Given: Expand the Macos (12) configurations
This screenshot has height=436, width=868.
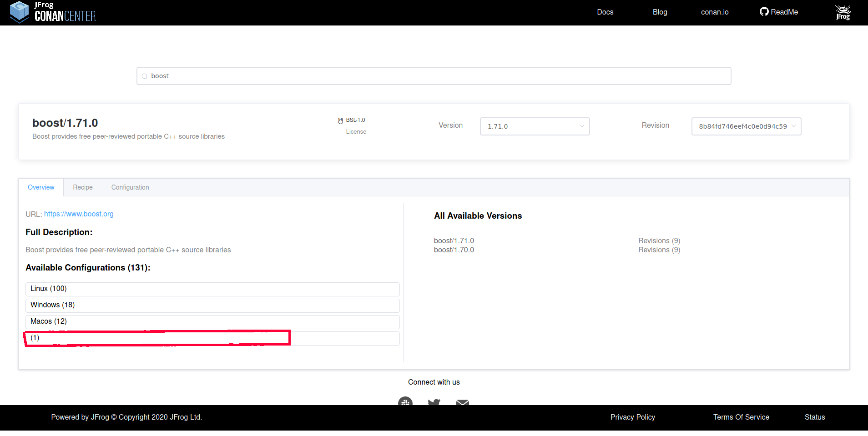Looking at the screenshot, I should [212, 322].
